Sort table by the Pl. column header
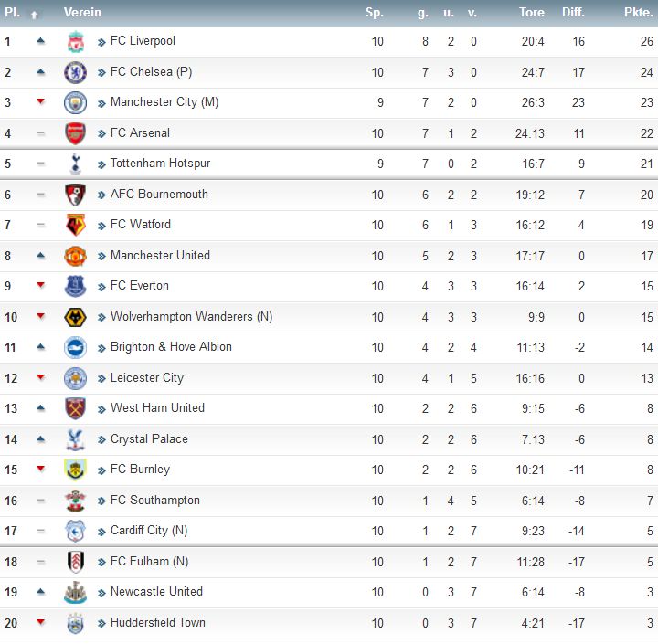The width and height of the screenshot is (658, 644). [12, 12]
